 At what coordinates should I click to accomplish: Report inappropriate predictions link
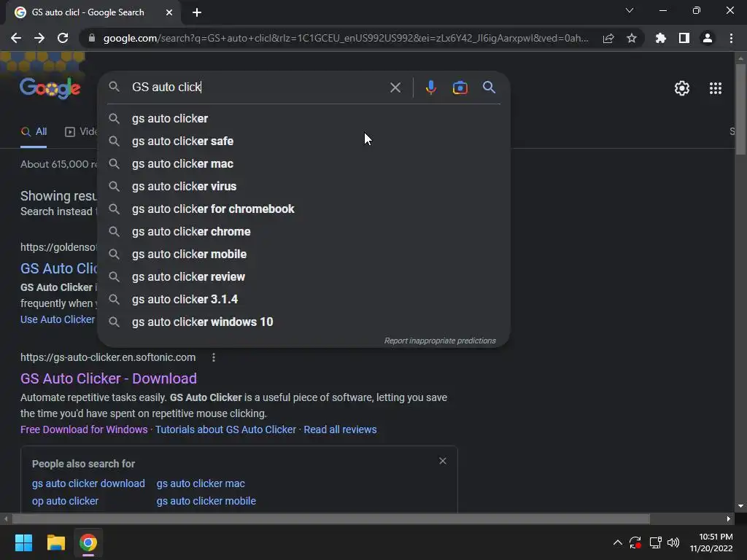coord(440,341)
